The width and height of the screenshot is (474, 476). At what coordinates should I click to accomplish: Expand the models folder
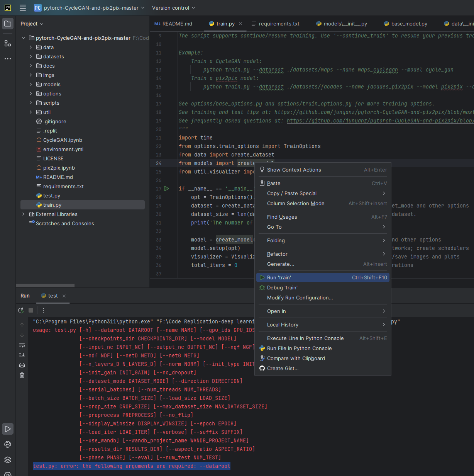point(31,84)
